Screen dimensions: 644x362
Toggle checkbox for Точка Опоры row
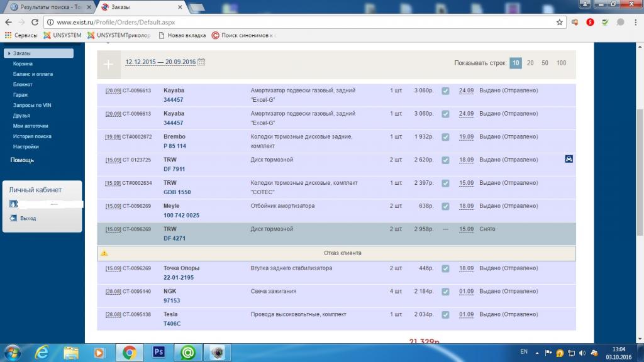(445, 268)
